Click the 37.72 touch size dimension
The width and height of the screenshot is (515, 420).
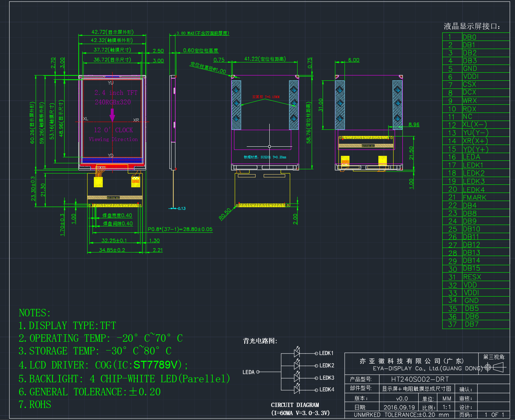pos(112,50)
